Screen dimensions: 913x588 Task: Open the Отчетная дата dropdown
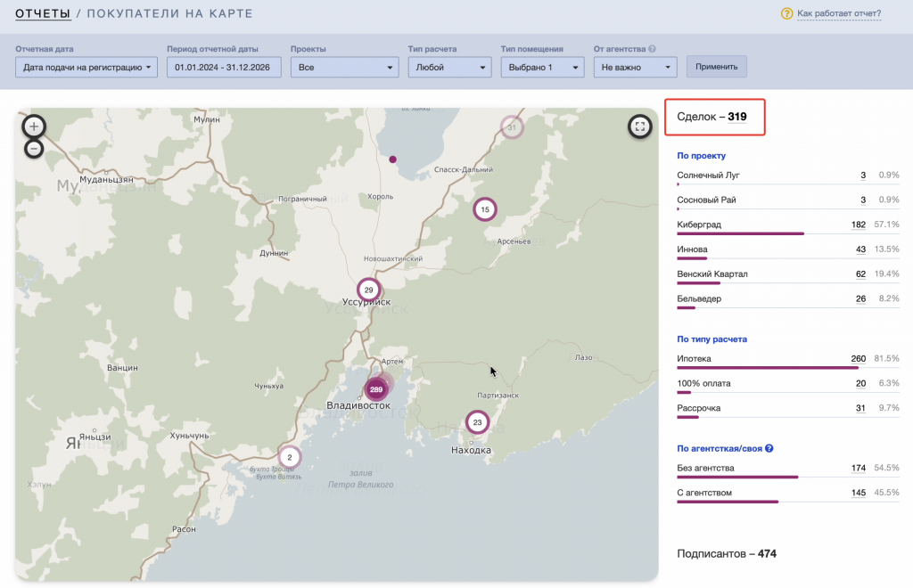[x=86, y=67]
